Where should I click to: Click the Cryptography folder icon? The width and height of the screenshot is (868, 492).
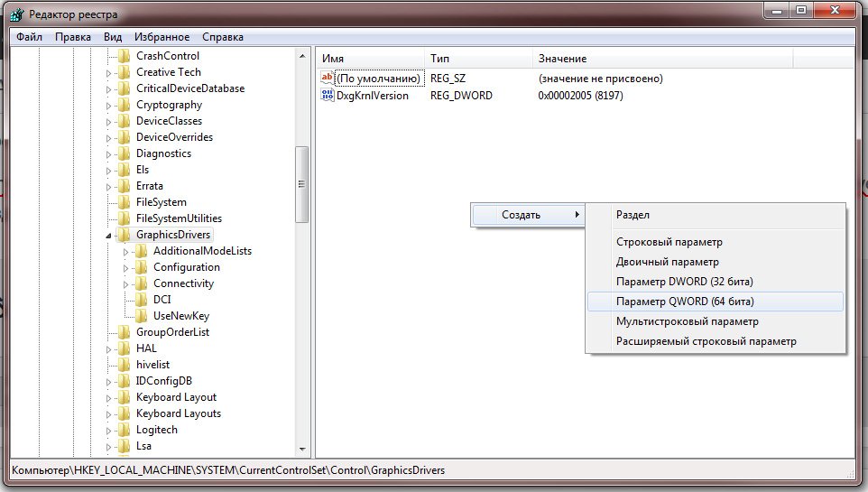point(125,105)
